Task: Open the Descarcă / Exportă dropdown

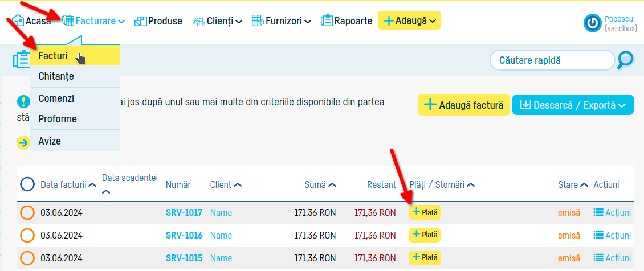Action: [x=573, y=105]
